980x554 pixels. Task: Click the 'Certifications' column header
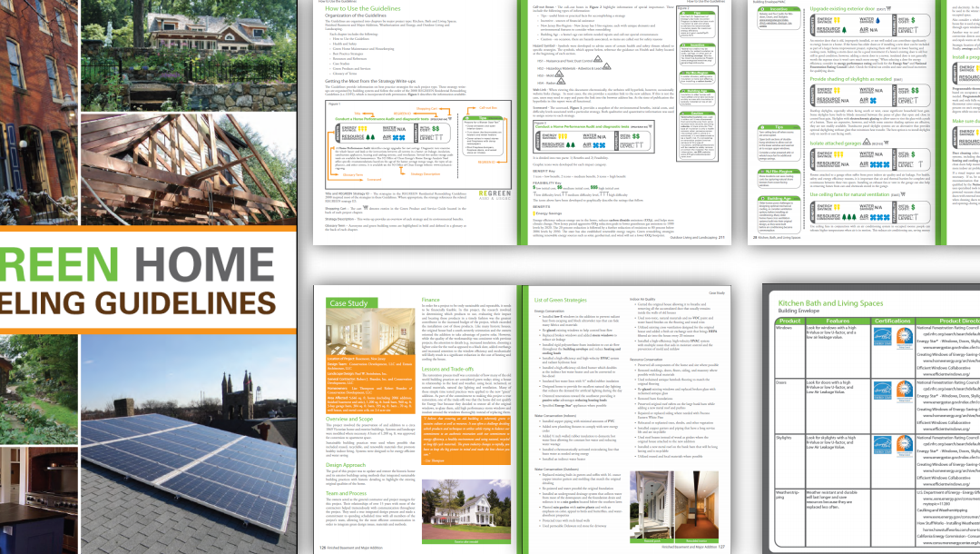point(892,321)
